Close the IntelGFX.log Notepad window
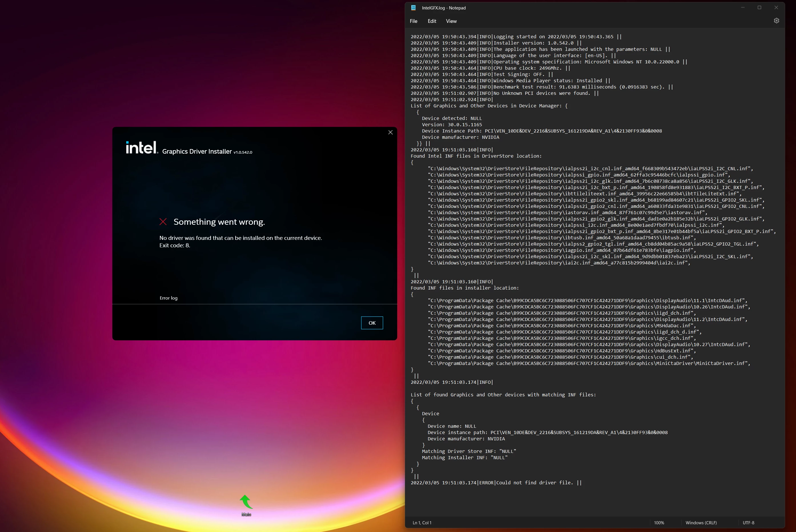The height and width of the screenshot is (532, 796). click(776, 7)
